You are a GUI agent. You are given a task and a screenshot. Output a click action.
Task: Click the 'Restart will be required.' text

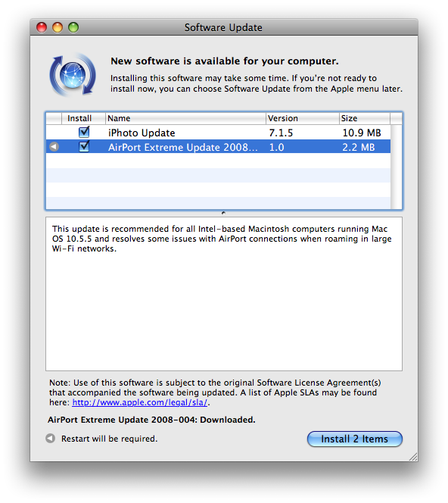point(109,439)
